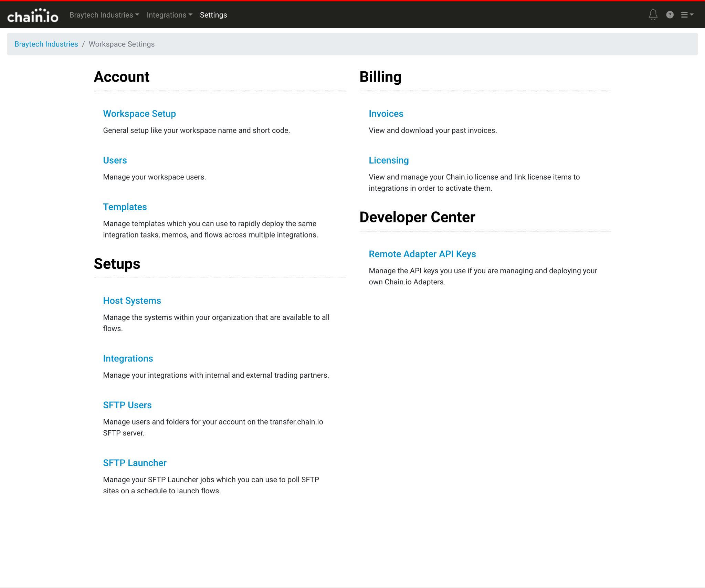This screenshot has height=588, width=705.
Task: Click the Developer Center heading
Action: [x=417, y=217]
